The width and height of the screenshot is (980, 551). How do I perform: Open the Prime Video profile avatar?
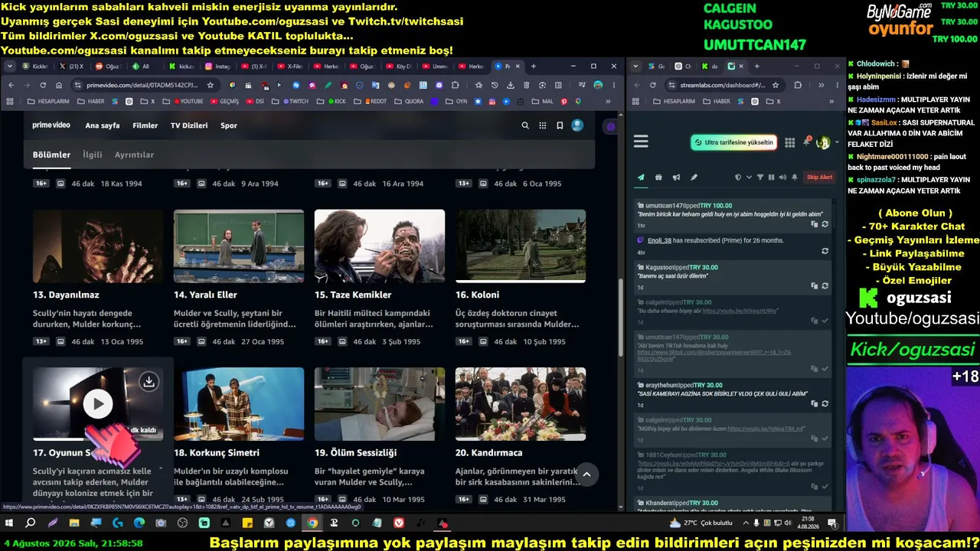[577, 126]
